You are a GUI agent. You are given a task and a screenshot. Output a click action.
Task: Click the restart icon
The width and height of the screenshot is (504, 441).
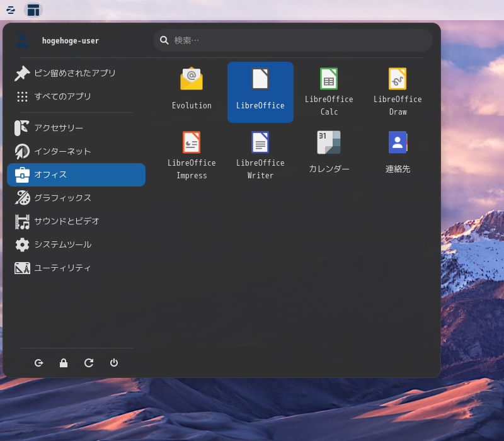click(x=89, y=363)
